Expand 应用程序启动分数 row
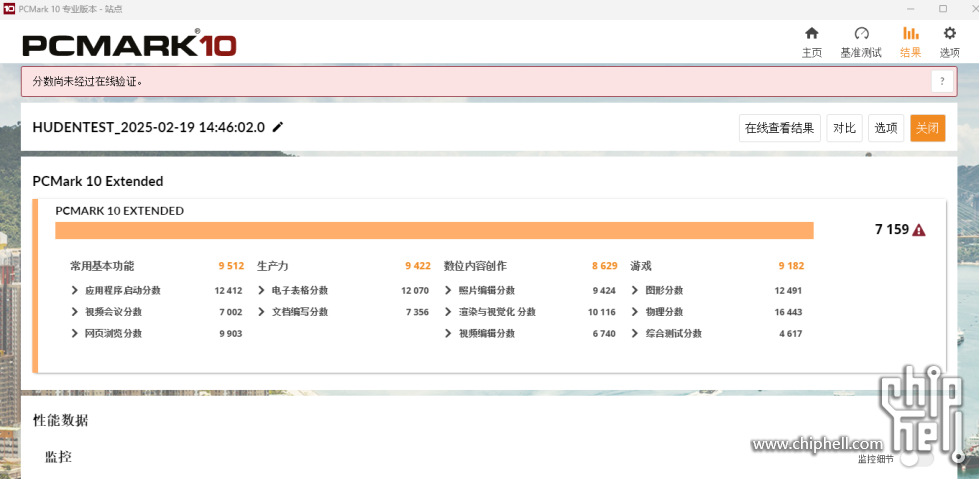The height and width of the screenshot is (479, 979). (75, 290)
